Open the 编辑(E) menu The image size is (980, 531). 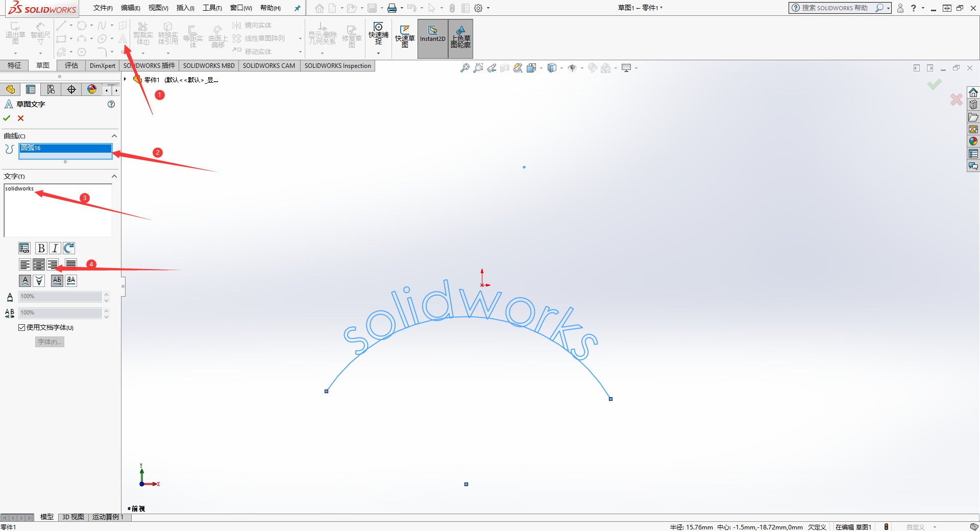[x=130, y=8]
